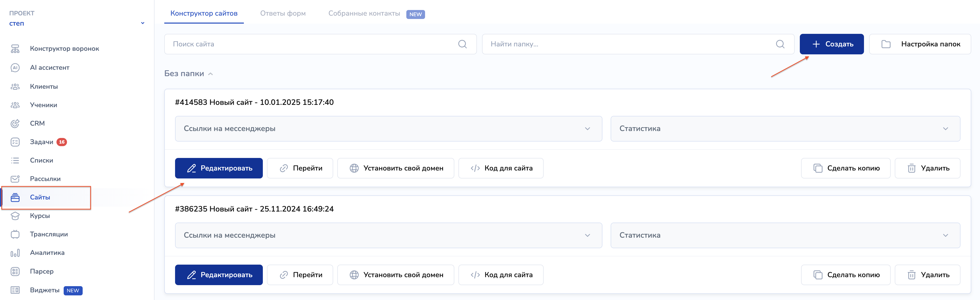The image size is (980, 300).
Task: Expand 'Ссылки на мессенджеры' for site #414583
Action: (x=388, y=128)
